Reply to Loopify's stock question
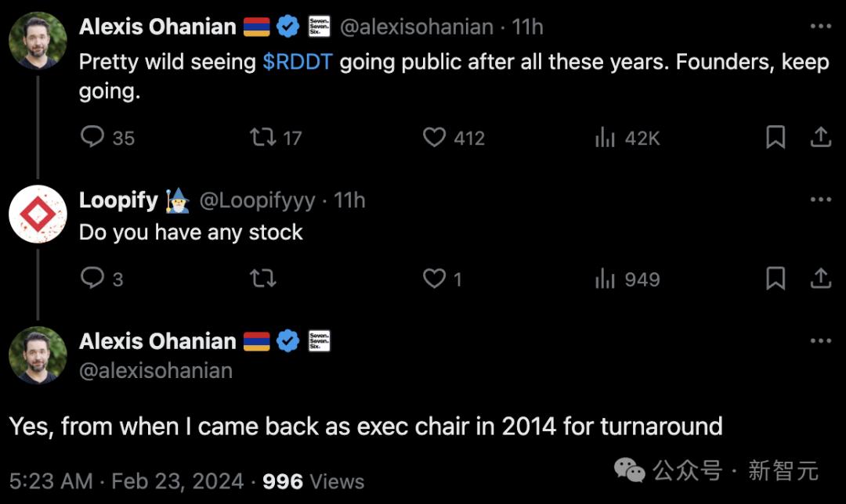Screen dimensions: 846x504 point(93,279)
